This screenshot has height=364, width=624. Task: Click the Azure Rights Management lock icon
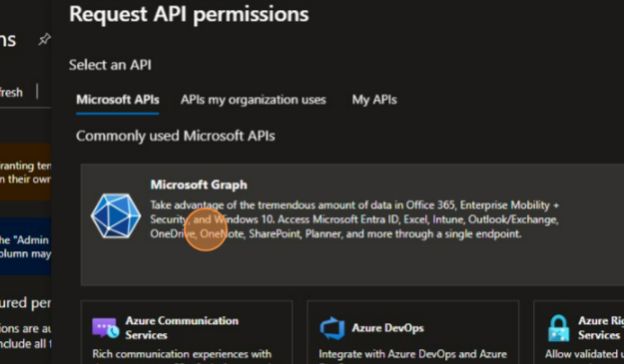558,328
